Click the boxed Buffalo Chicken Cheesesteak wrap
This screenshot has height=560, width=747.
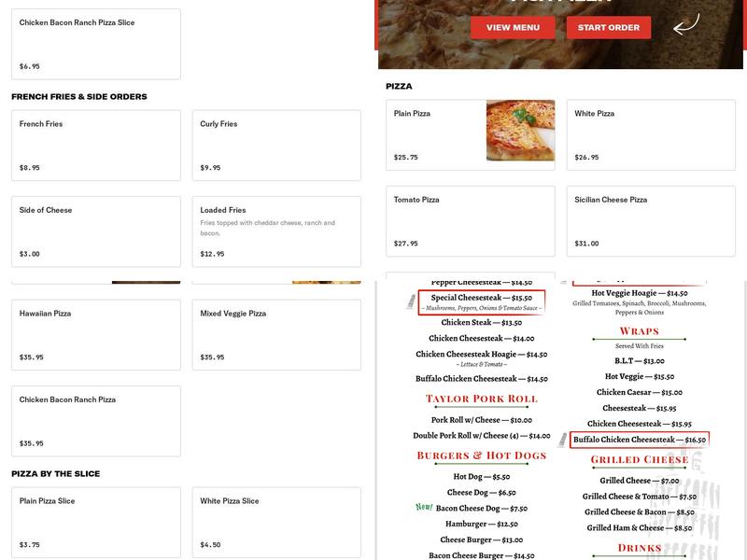point(640,440)
